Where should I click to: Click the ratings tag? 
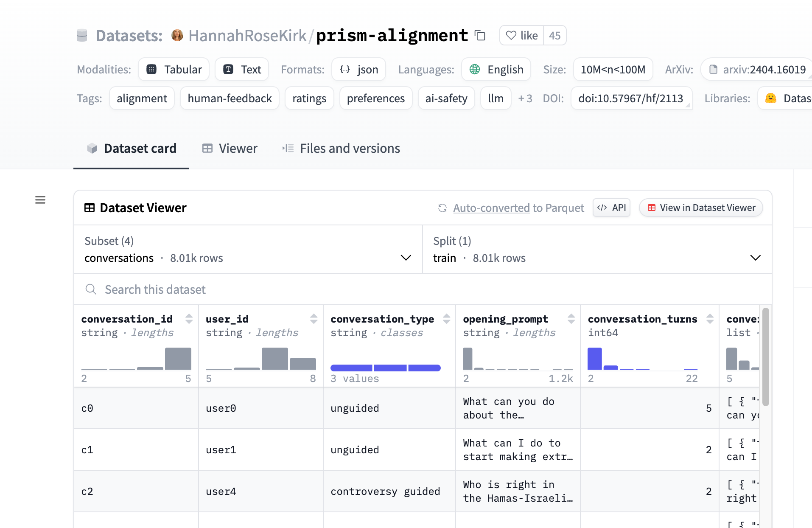[x=309, y=98]
